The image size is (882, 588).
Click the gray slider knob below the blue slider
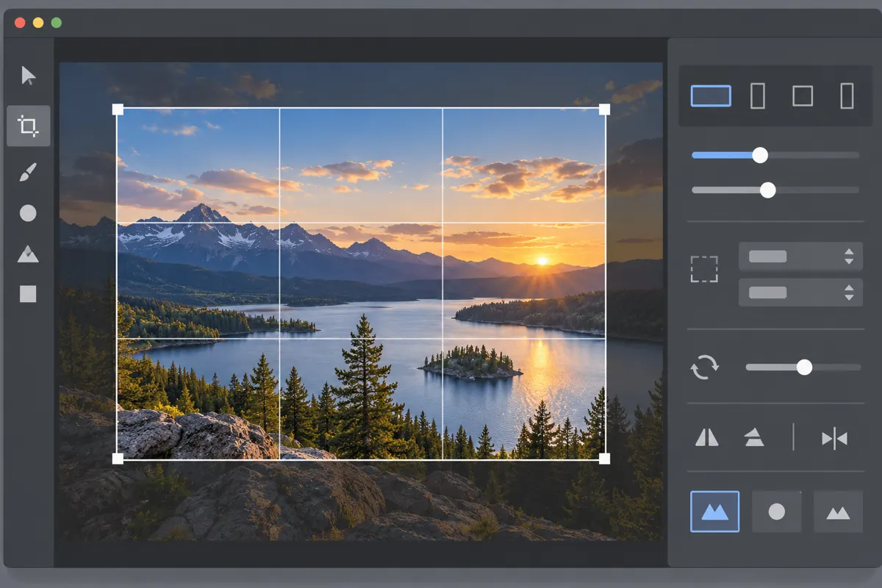767,190
